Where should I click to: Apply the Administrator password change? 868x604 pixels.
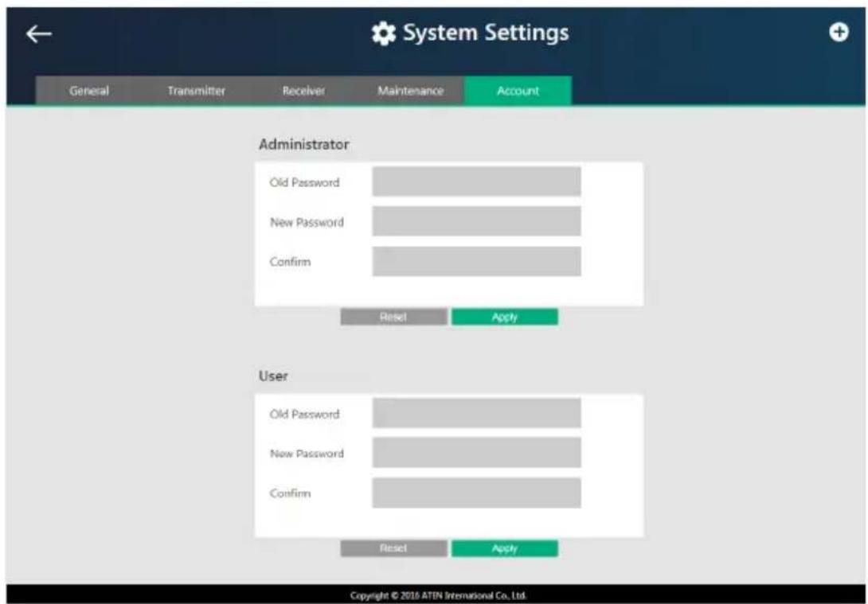(505, 317)
